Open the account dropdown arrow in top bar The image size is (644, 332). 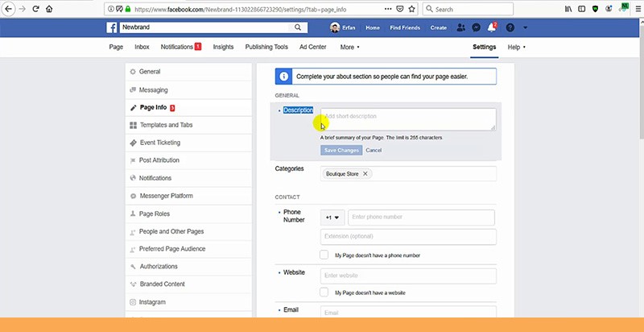click(526, 27)
